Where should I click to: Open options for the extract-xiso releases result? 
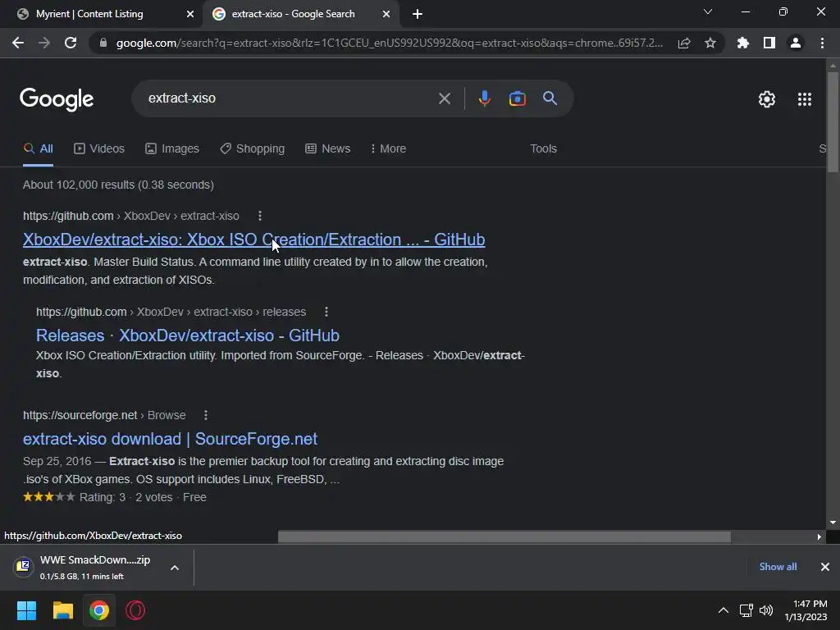[x=326, y=312]
